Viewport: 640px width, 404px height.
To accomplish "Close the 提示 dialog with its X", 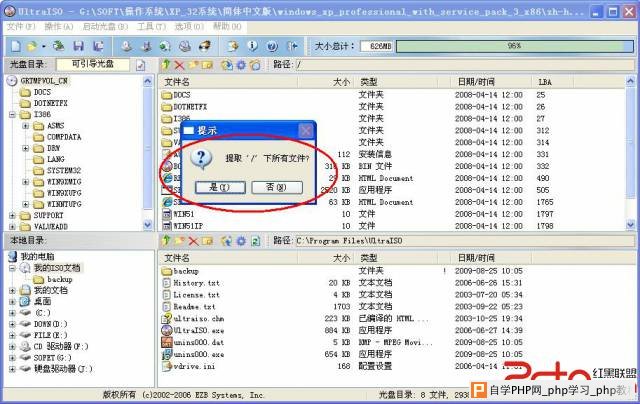I will [x=306, y=131].
